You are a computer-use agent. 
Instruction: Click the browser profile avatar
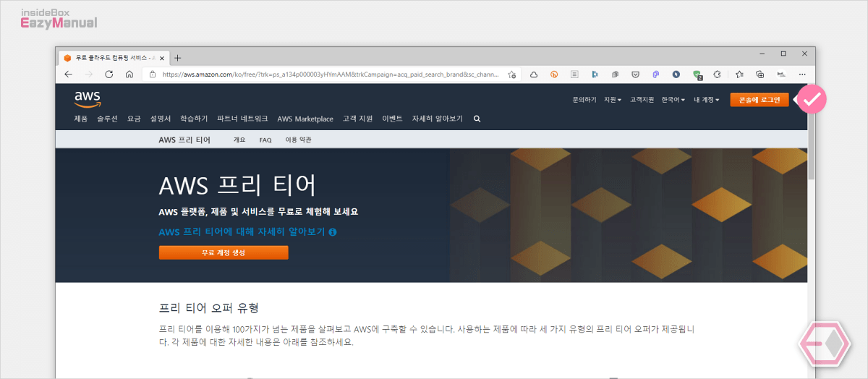[x=781, y=74]
